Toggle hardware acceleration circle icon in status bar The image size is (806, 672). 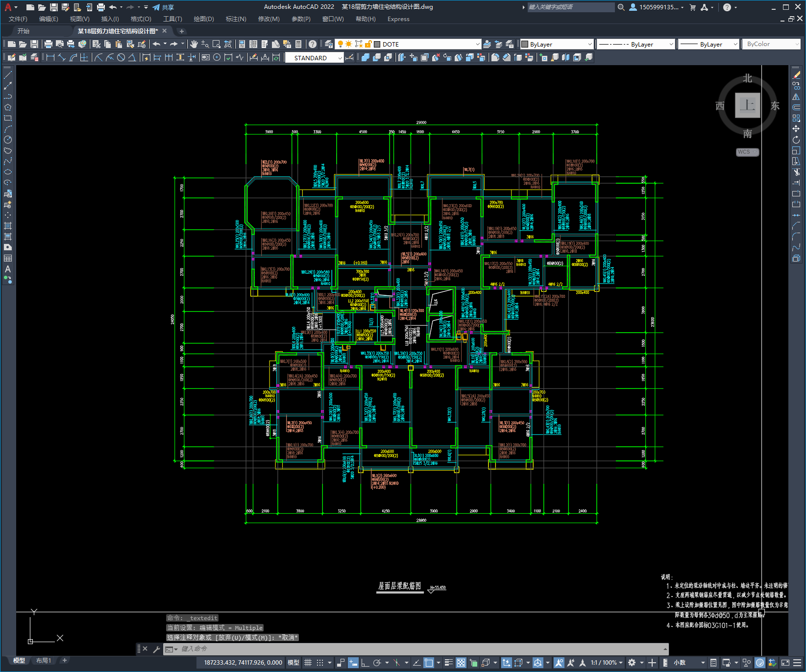pos(760,663)
